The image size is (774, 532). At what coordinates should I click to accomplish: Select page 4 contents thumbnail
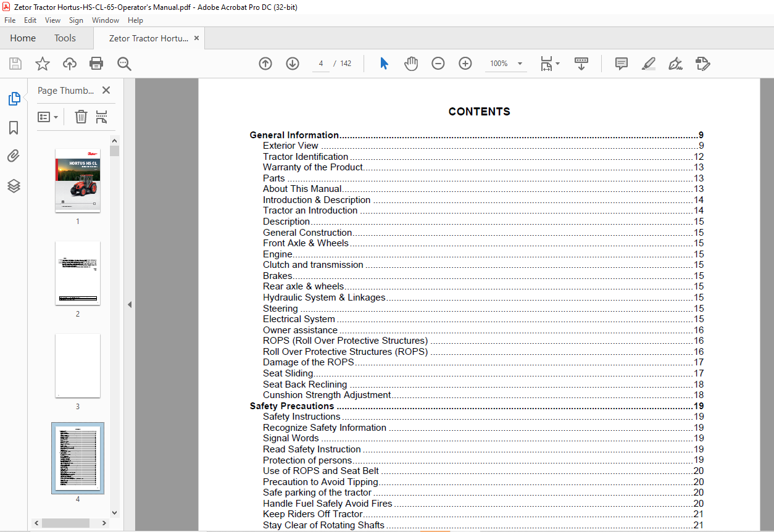tap(78, 458)
